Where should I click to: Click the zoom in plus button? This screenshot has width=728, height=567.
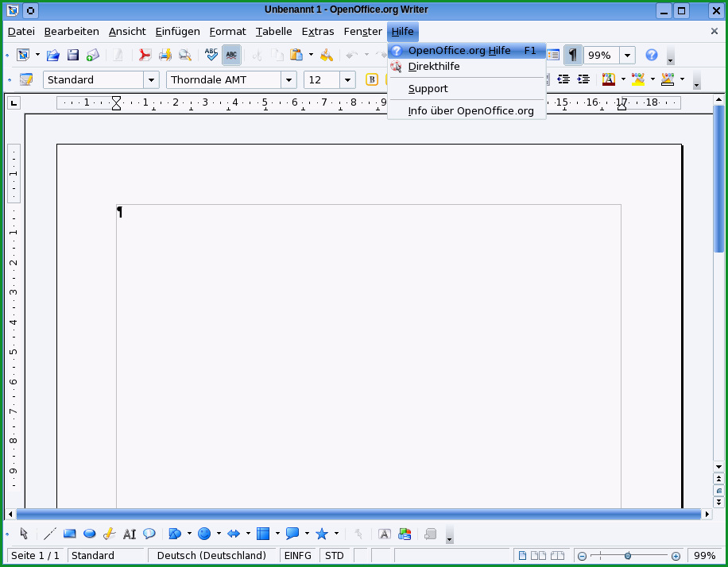676,556
